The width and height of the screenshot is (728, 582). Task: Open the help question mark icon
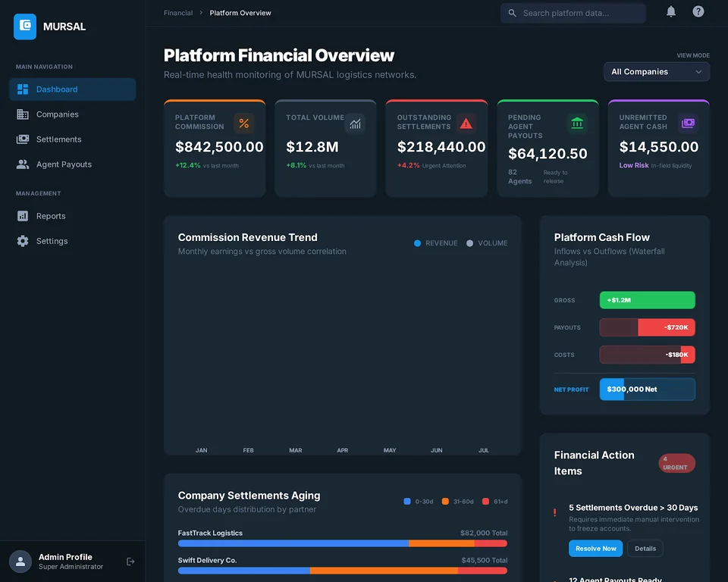pyautogui.click(x=698, y=11)
